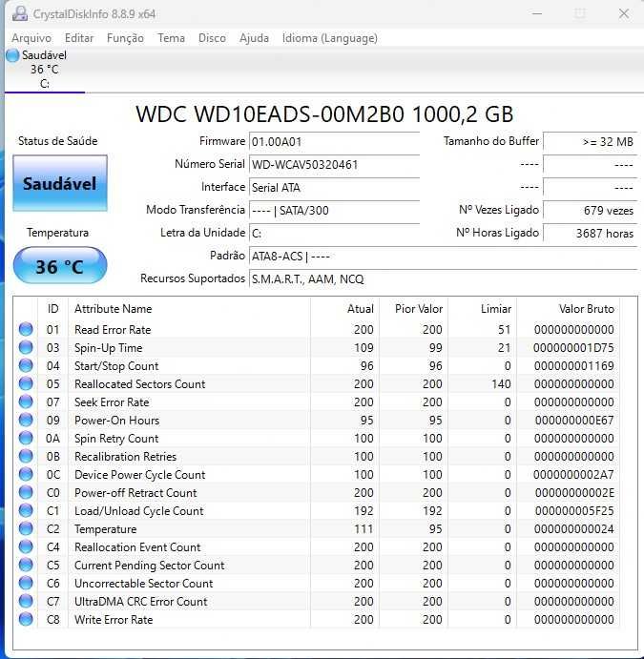
Task: Click the Firmware field 01.00A01
Action: click(334, 142)
